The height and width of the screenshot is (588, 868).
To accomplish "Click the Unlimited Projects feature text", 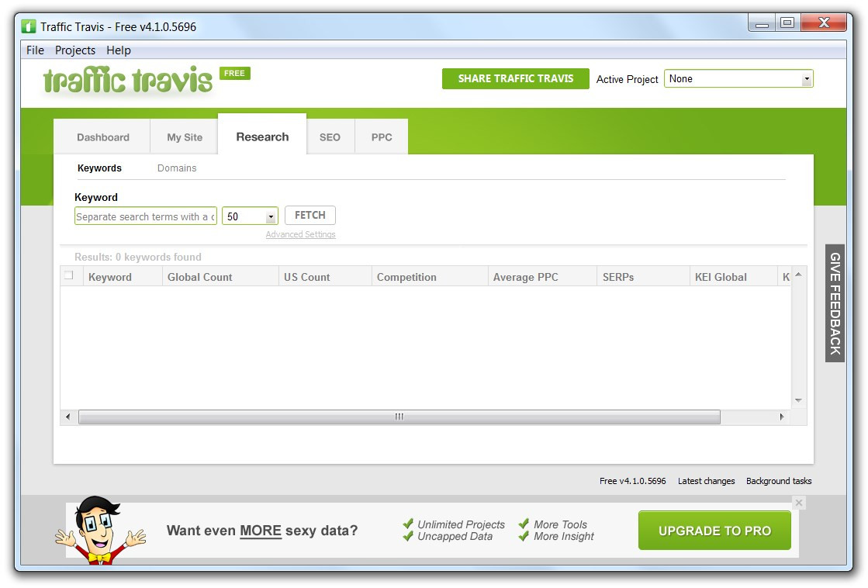I will (461, 524).
